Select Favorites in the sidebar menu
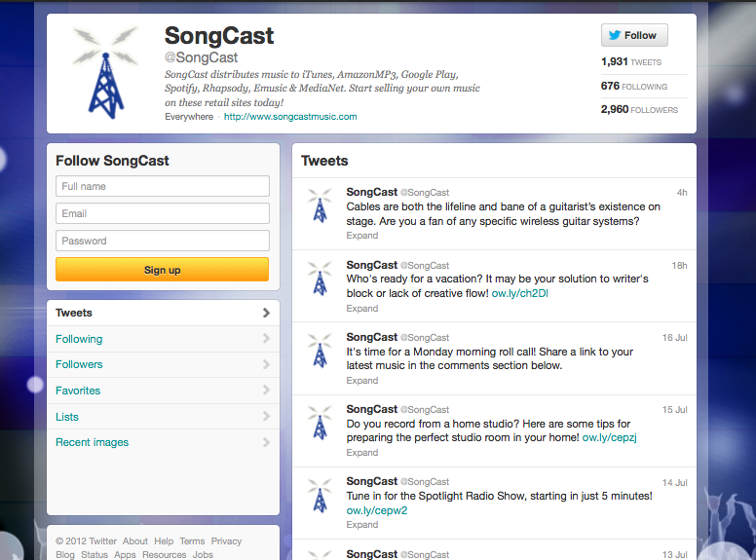 point(78,391)
